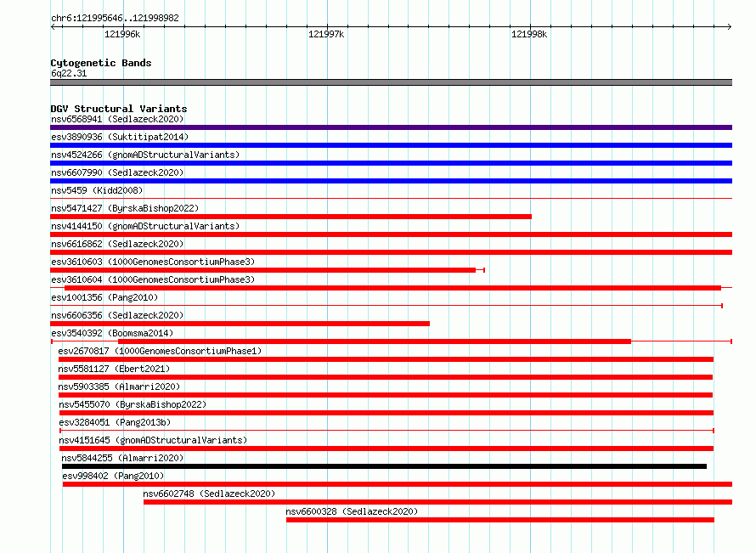This screenshot has width=756, height=553.
Task: Open the esv998402 (Pang2010) label
Action: [113, 476]
